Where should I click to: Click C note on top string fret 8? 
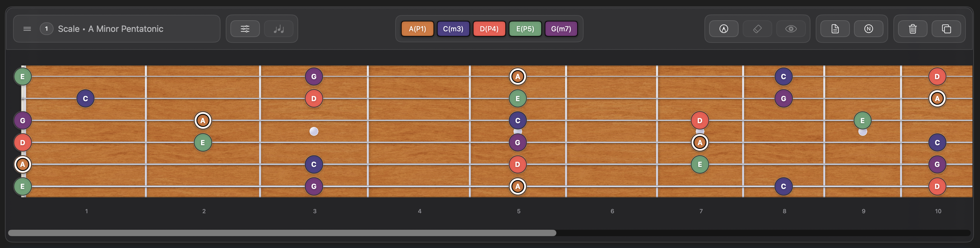point(784,76)
